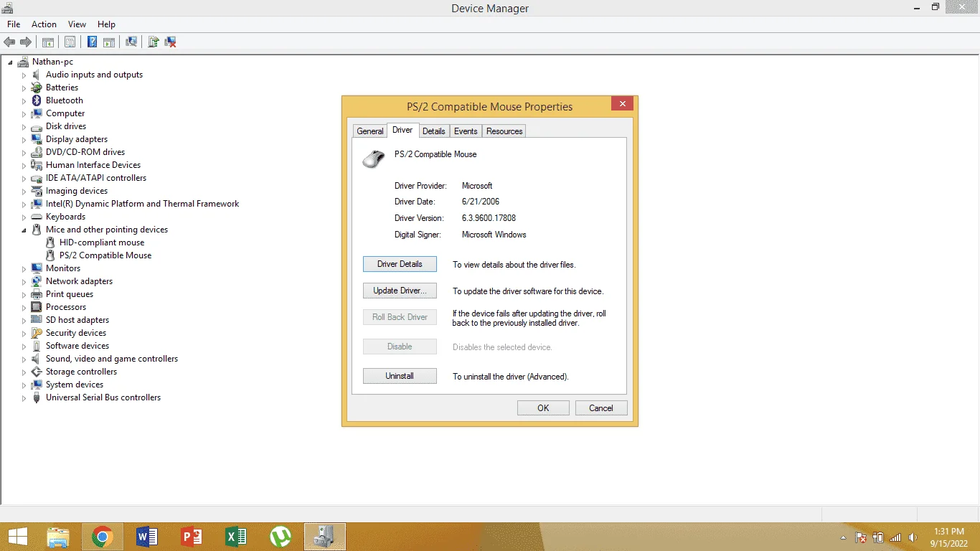The width and height of the screenshot is (980, 551).
Task: Open the Action menu
Action: (44, 24)
